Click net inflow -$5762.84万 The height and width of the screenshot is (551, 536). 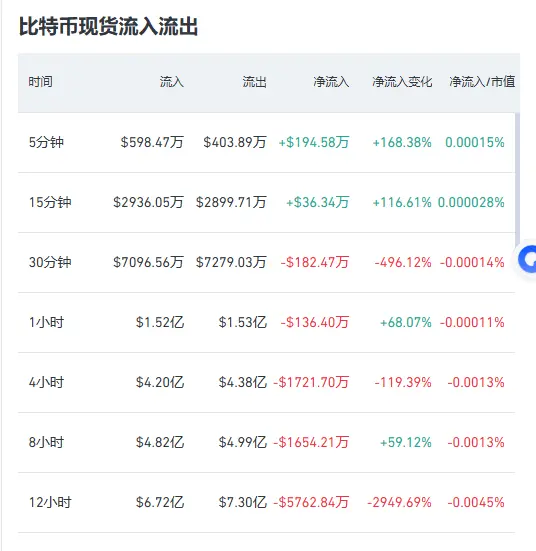click(x=311, y=502)
